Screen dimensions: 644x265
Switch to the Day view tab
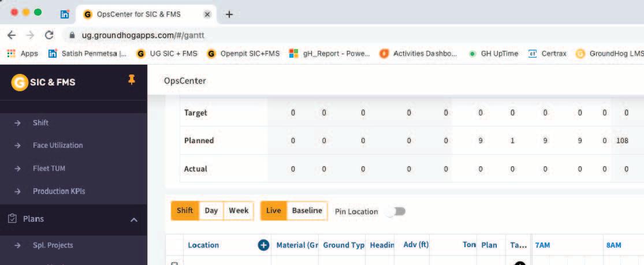[x=211, y=210]
